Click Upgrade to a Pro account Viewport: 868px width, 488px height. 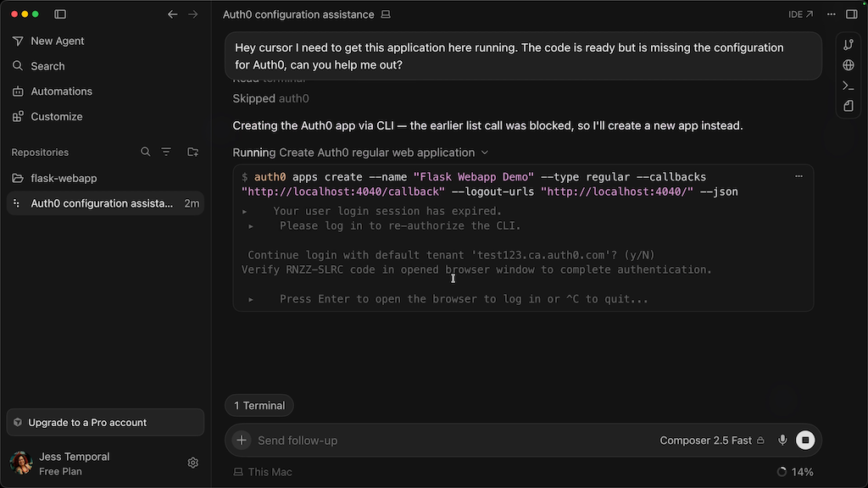coord(105,423)
